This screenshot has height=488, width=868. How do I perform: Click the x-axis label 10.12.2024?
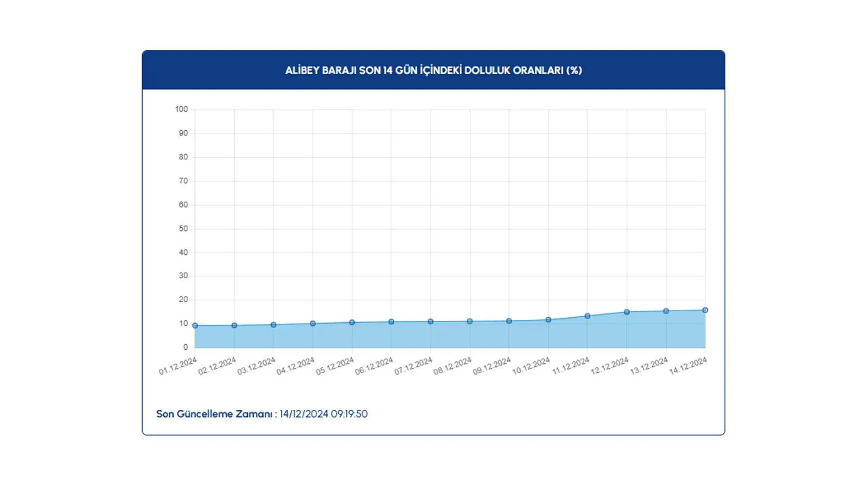(x=531, y=366)
